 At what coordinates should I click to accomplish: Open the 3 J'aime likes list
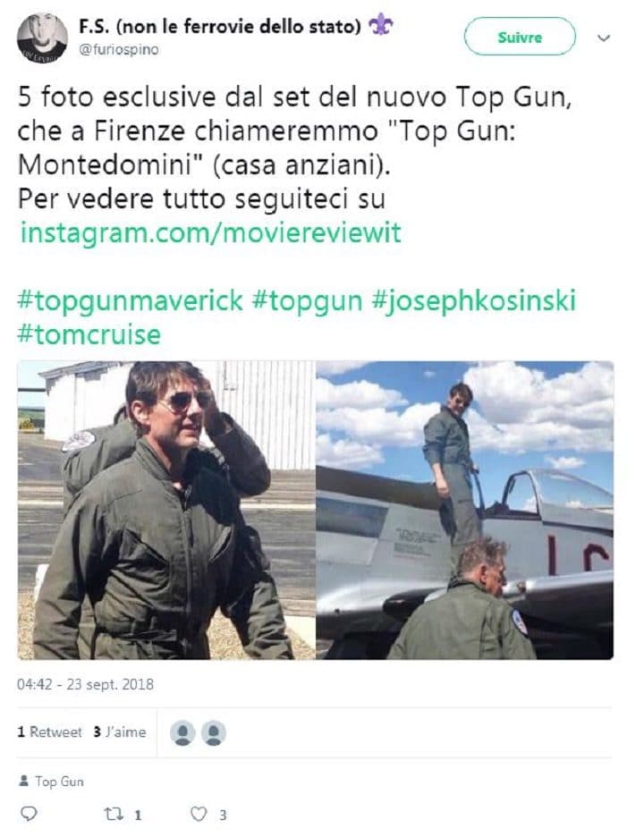[120, 731]
